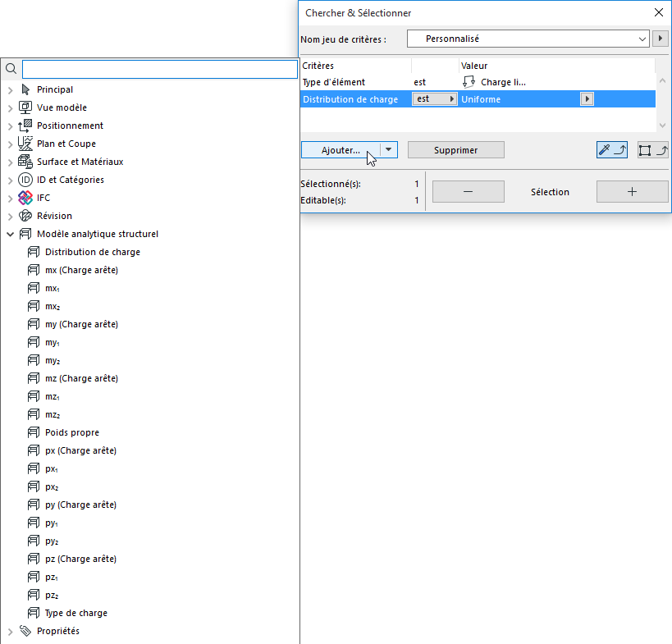Select the mz₁ criterion
This screenshot has height=644, width=672.
53,396
